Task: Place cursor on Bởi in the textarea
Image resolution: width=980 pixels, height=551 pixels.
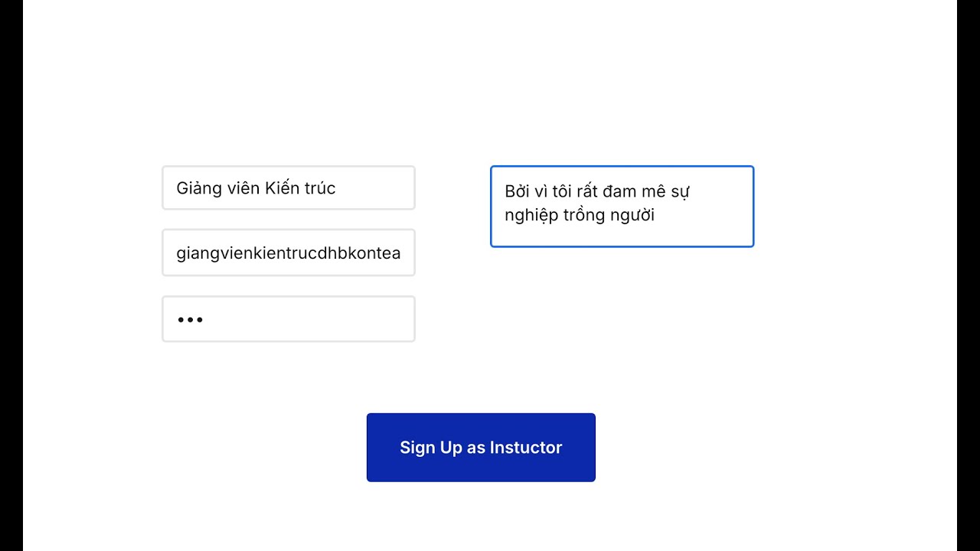Action: 517,191
